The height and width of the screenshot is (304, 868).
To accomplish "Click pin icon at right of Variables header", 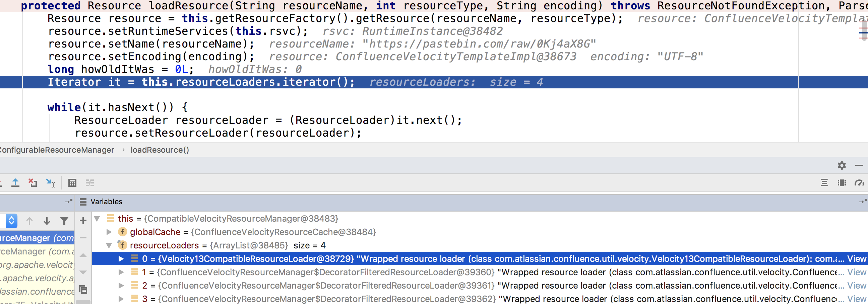I will [863, 201].
